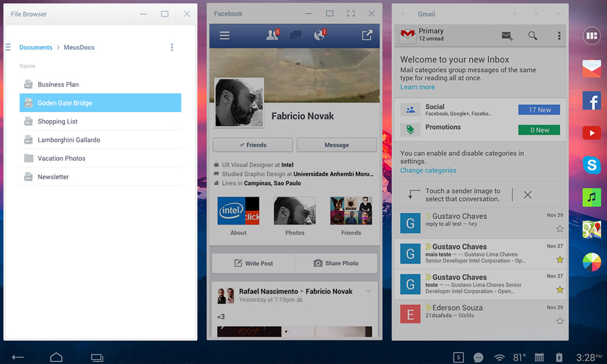Compose a new email in Gmail
Screen dimensions: 607x364
point(507,36)
